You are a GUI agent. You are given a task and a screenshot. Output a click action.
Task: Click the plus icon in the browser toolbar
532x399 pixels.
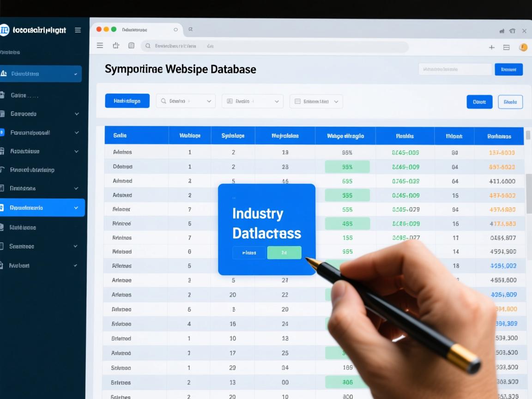[x=491, y=47]
